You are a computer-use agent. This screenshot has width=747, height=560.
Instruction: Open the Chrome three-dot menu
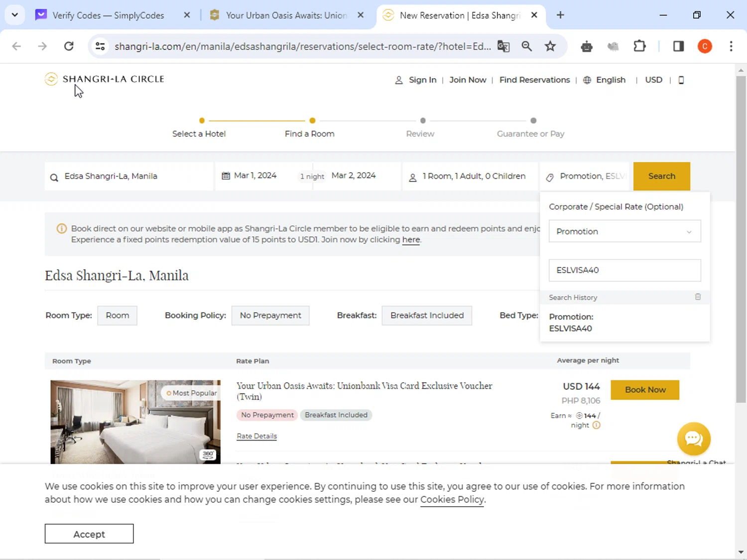click(x=731, y=46)
